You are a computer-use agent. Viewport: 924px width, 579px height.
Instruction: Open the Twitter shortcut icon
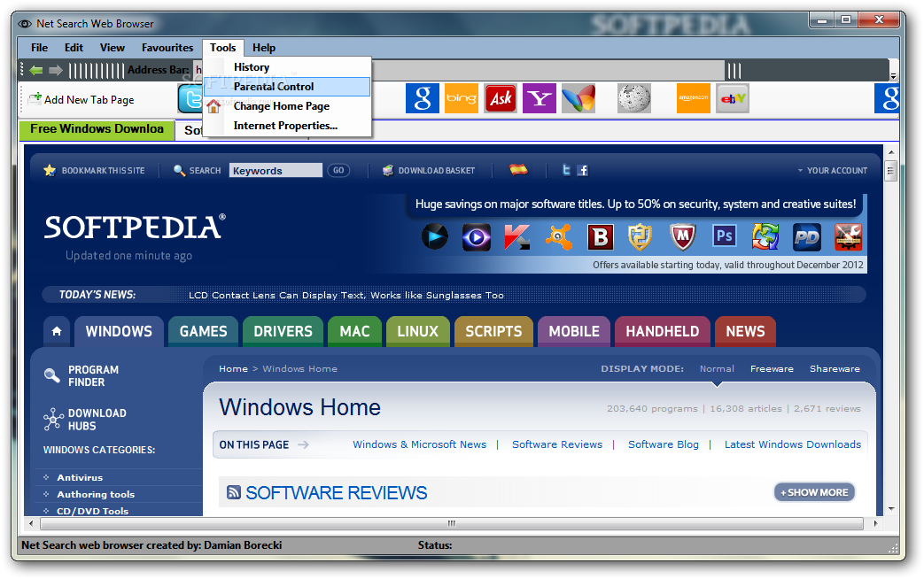(190, 98)
